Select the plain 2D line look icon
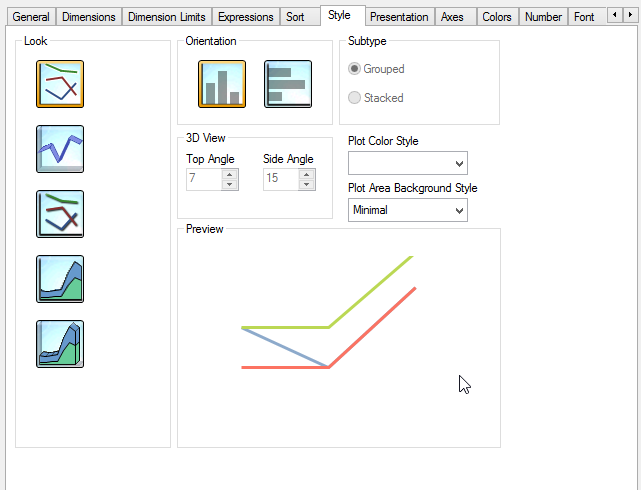 [x=60, y=84]
